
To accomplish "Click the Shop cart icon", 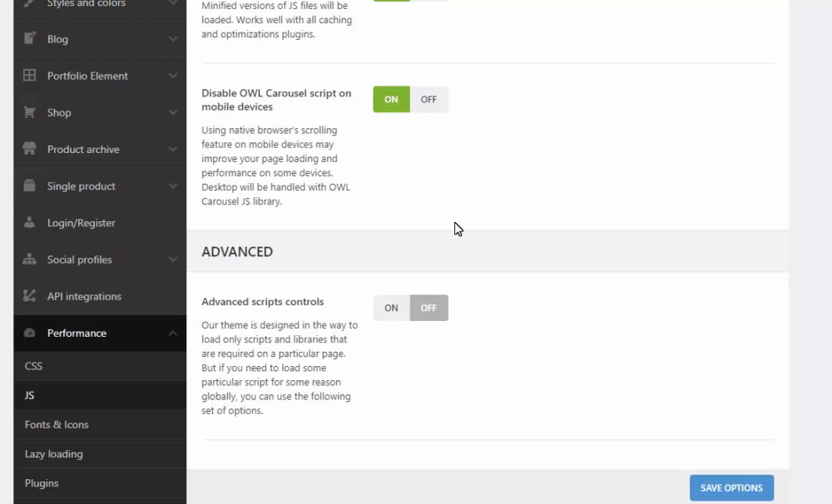I will (x=30, y=112).
